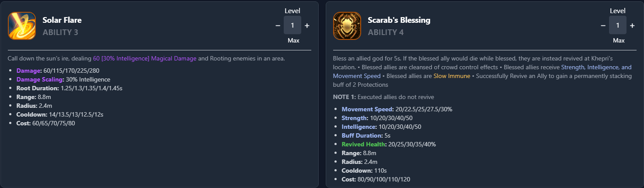Decrease Solar Flare level with minus button

coord(278,25)
